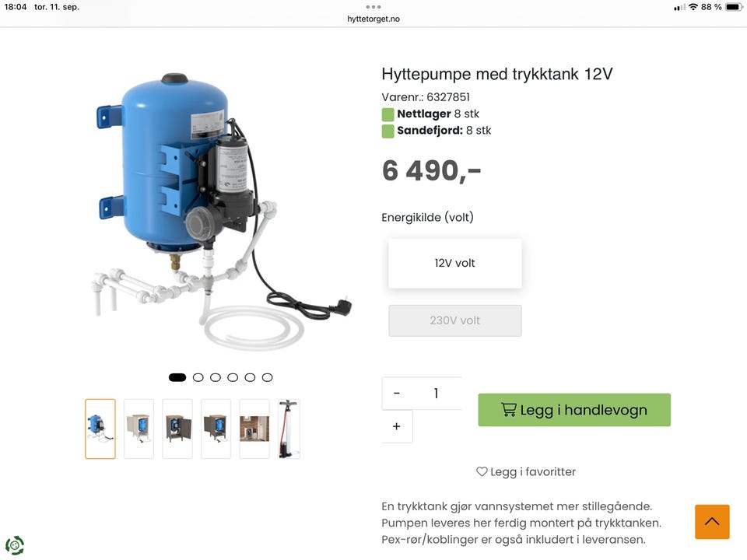Click the quantity input field showing 1
The width and height of the screenshot is (747, 560).
click(437, 394)
